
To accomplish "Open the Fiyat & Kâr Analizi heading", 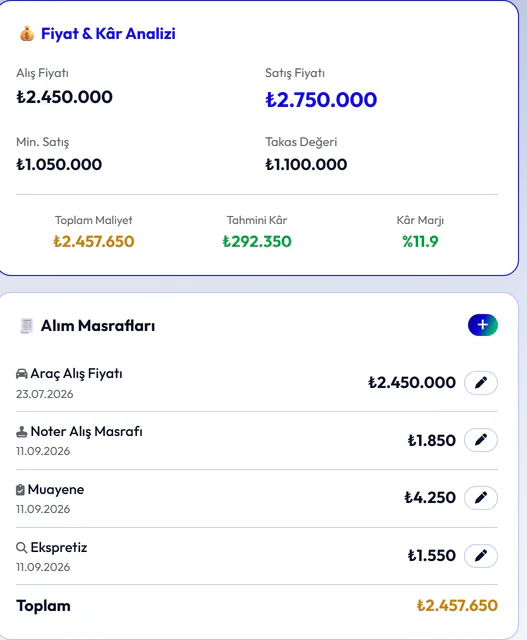I will pyautogui.click(x=108, y=33).
